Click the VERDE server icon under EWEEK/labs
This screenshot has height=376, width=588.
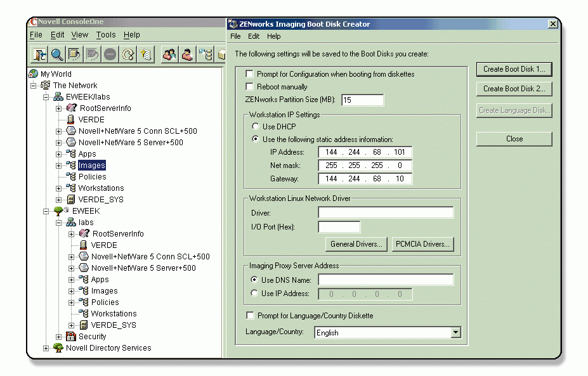70,120
